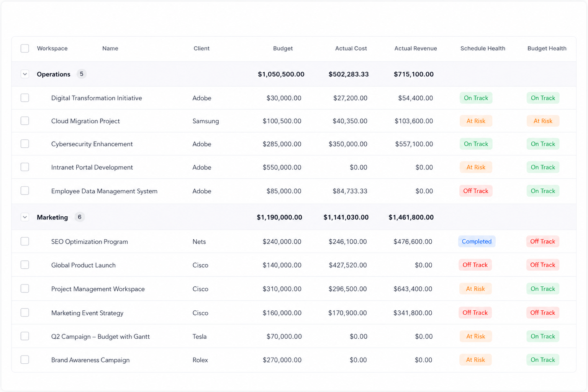
Task: Select the Digital Transformation Initiative row checkbox
Action: pyautogui.click(x=25, y=98)
